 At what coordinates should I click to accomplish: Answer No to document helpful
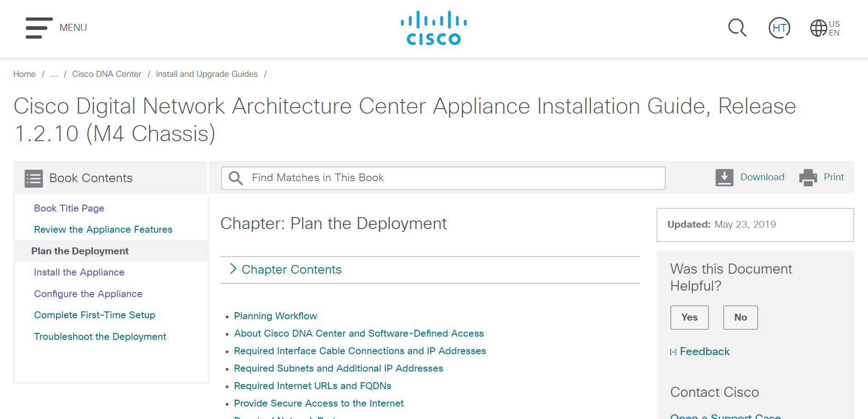coord(740,317)
